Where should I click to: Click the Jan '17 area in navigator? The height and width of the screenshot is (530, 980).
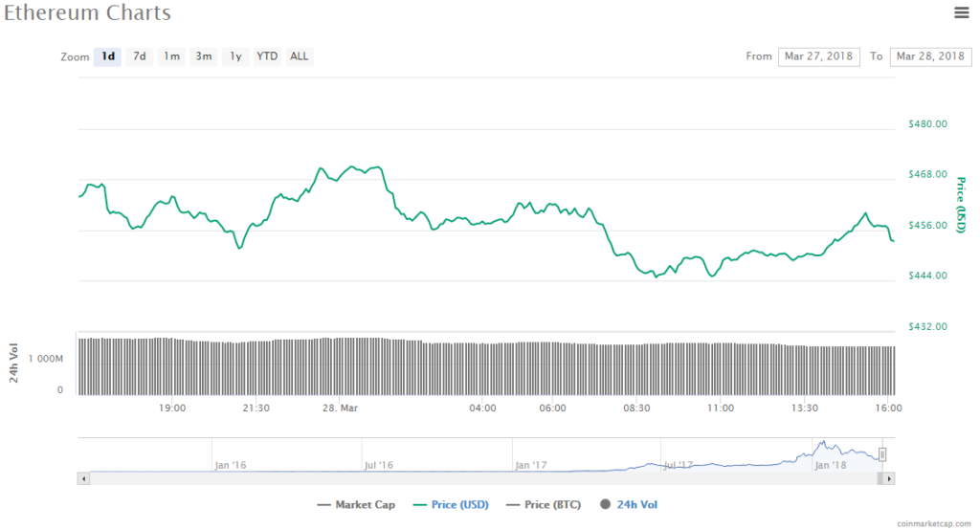click(x=530, y=464)
